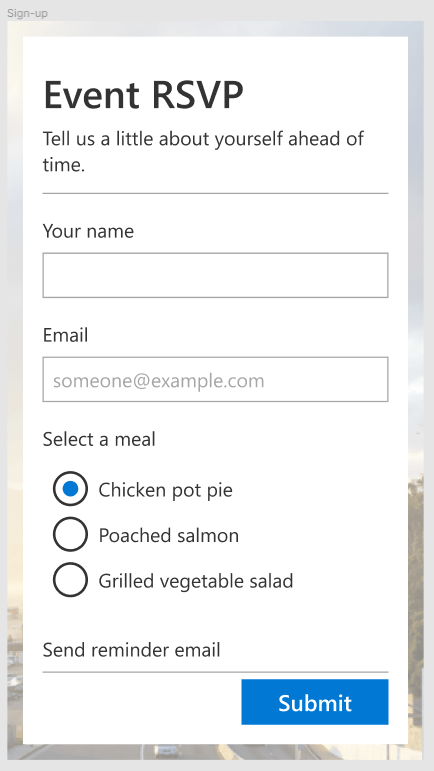The width and height of the screenshot is (434, 771).
Task: Click the "Grilled vegetable salad" option text
Action: pos(196,581)
